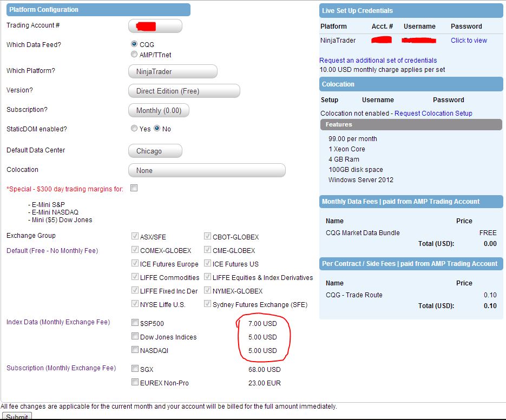506x420 pixels.
Task: Open 'Request an additional set of credentials' link
Action: click(x=378, y=61)
